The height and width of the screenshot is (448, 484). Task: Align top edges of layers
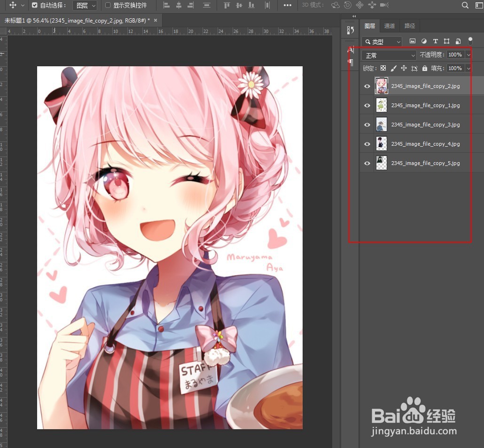tap(227, 5)
